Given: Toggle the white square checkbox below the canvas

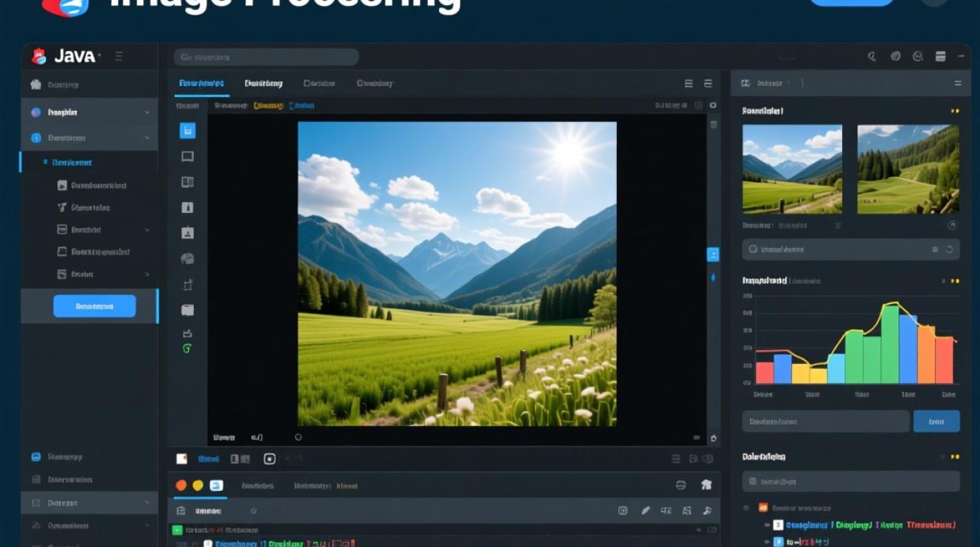Looking at the screenshot, I should point(182,459).
